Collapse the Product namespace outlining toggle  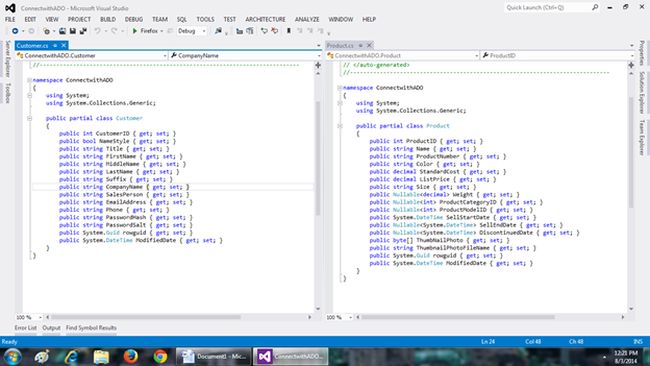340,88
